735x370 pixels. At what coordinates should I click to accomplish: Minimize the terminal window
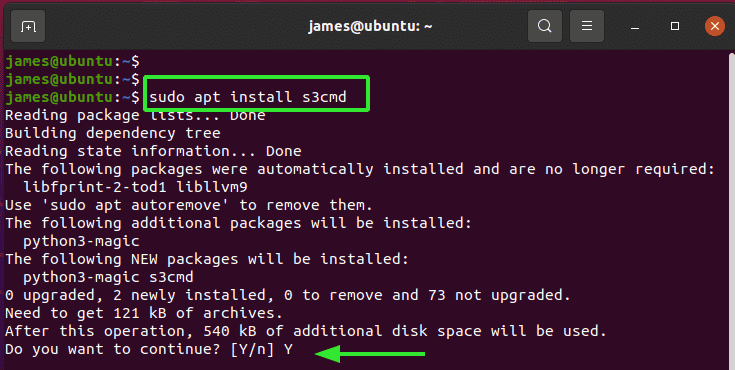pos(635,26)
